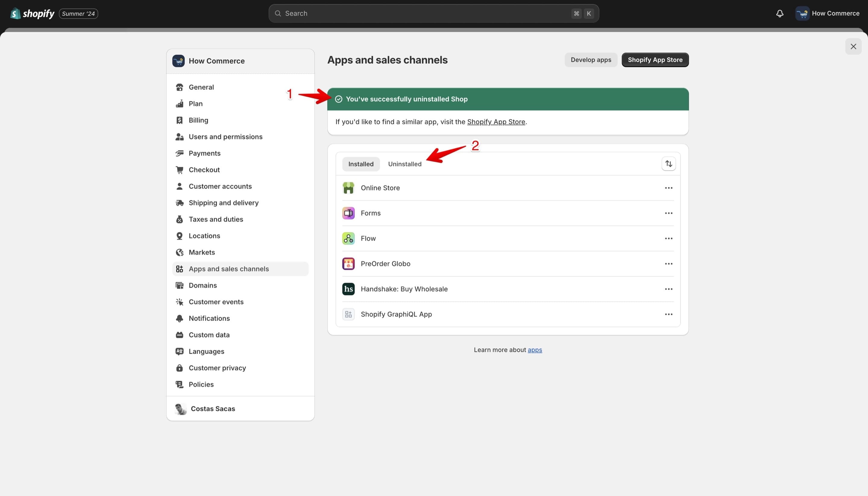The image size is (868, 496).
Task: Click the Shopify logo in header
Action: pyautogui.click(x=32, y=14)
